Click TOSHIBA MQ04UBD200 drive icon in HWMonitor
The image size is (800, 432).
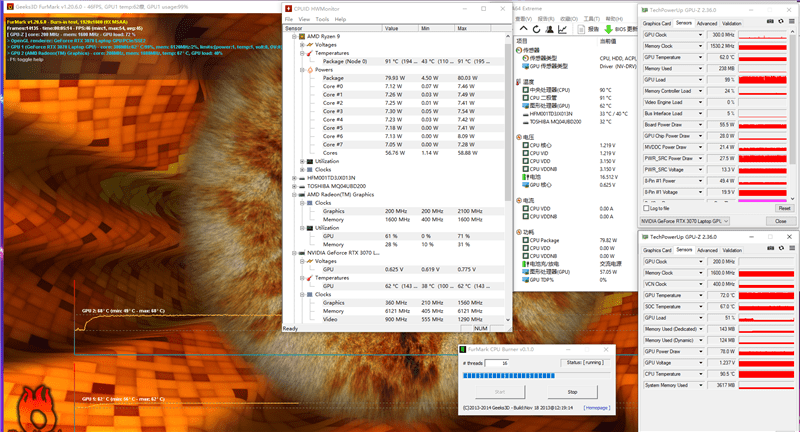click(302, 186)
